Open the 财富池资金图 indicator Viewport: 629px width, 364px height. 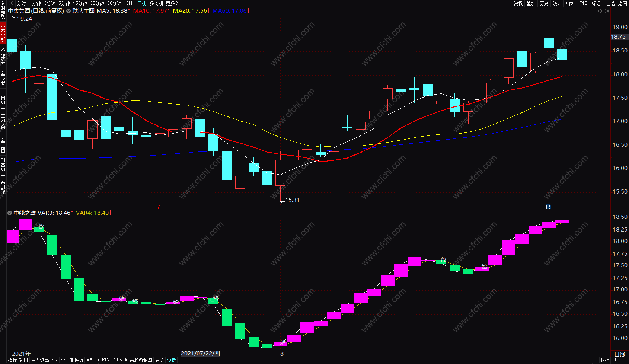138,360
